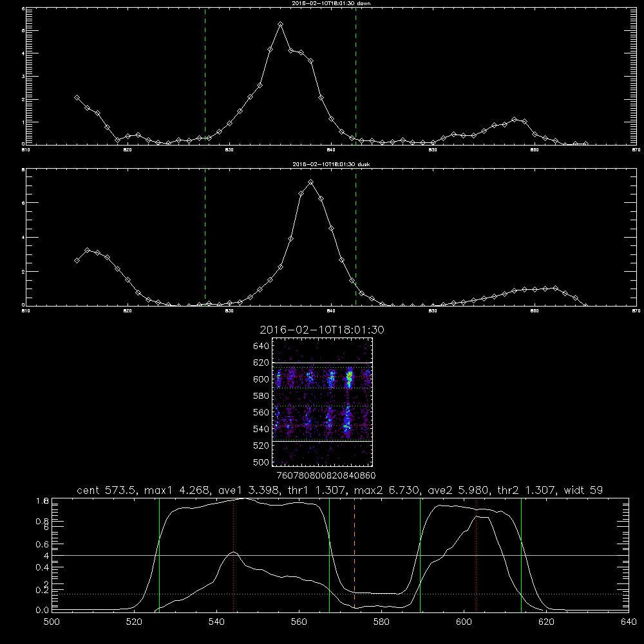Screen dimensions: 644x644
Task: Click the spectrogram y-axis label 640
Action: click(261, 346)
